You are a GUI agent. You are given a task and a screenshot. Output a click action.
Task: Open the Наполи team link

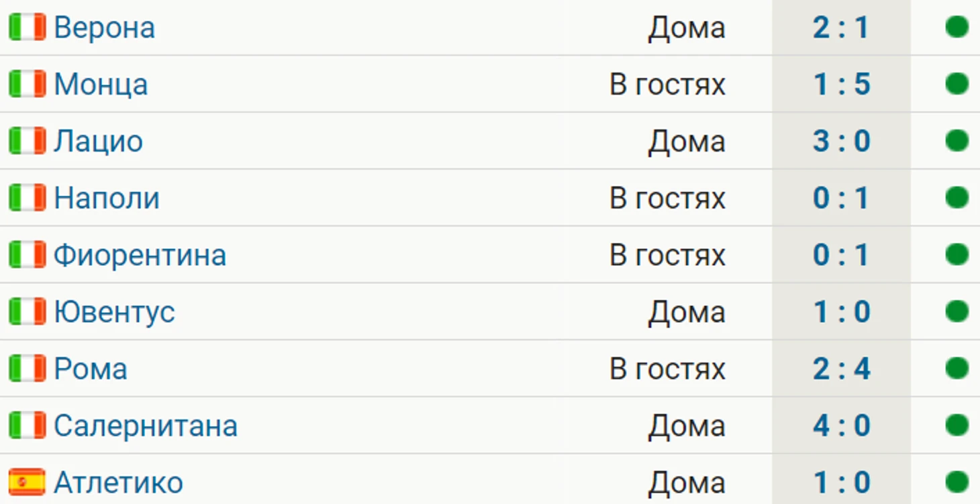pyautogui.click(x=107, y=198)
